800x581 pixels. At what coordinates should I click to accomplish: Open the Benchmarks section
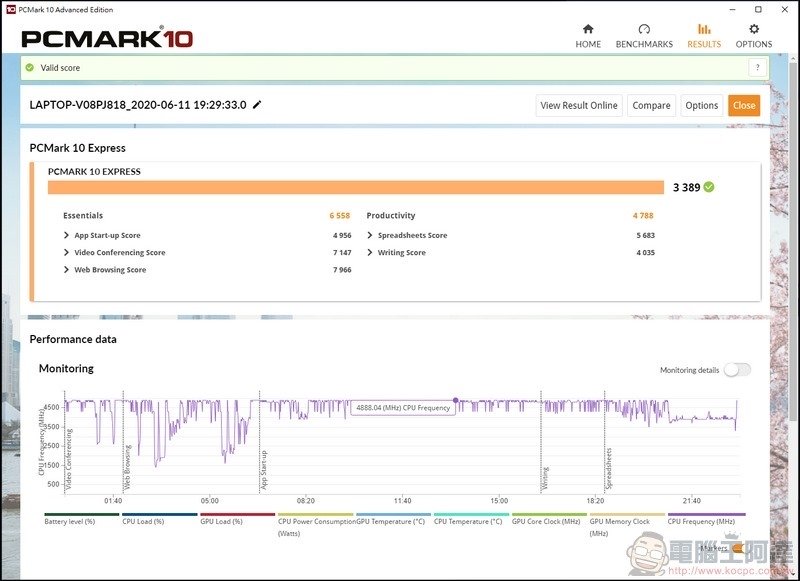(x=644, y=36)
